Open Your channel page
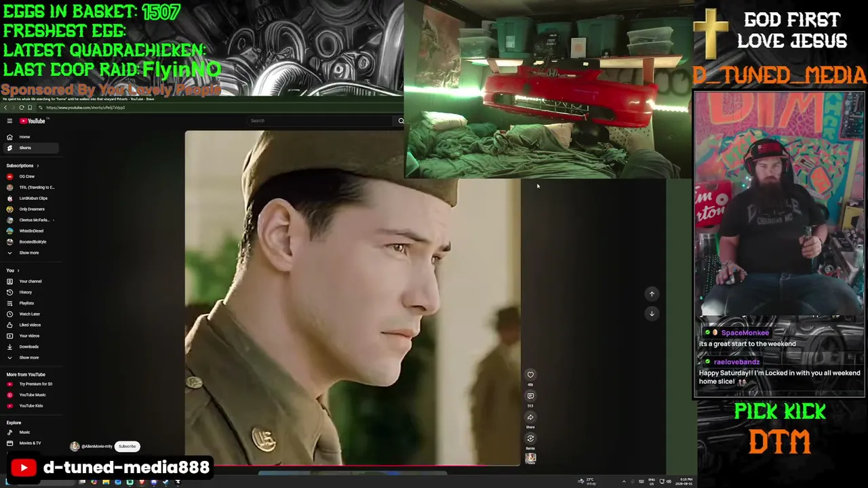Image resolution: width=868 pixels, height=488 pixels. coord(30,281)
